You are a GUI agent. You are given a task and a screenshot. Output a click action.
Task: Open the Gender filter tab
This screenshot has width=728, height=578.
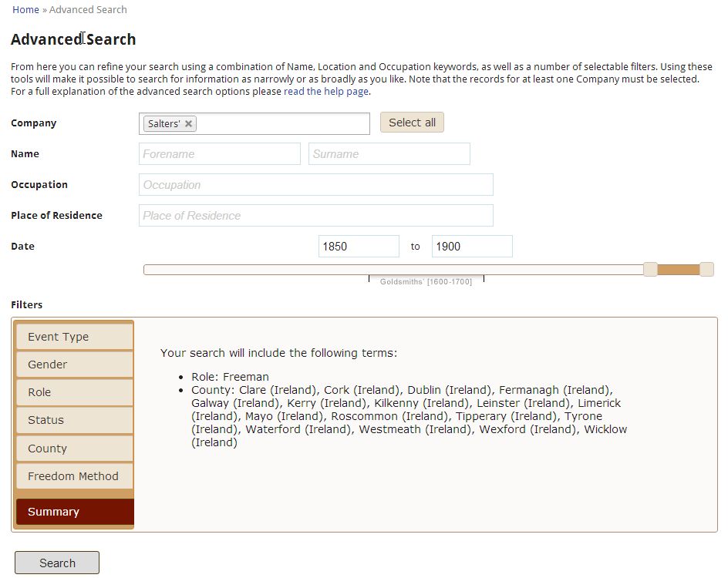click(x=75, y=365)
